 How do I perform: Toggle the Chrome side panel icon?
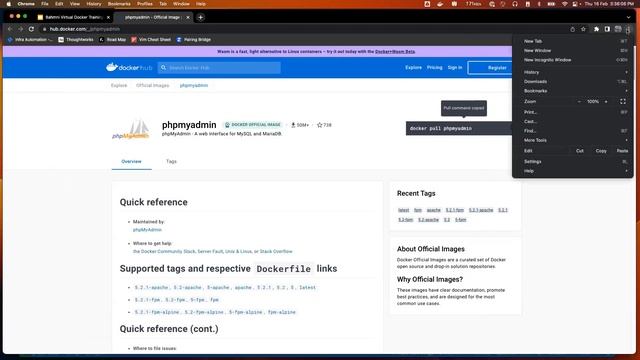tap(607, 29)
